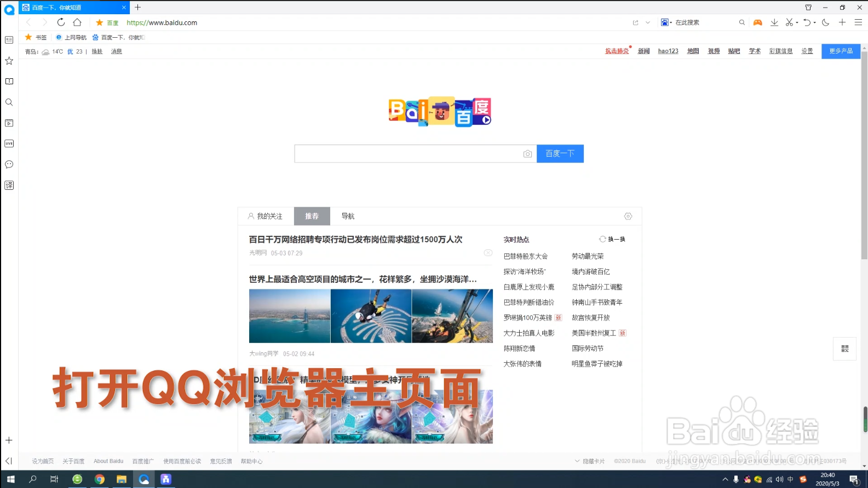
Task: Click the bookmark star beside 百度
Action: [99, 22]
